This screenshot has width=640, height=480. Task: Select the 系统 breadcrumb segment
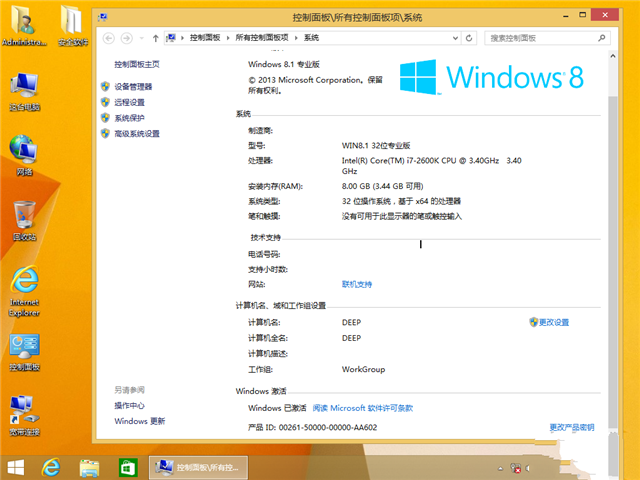point(311,38)
